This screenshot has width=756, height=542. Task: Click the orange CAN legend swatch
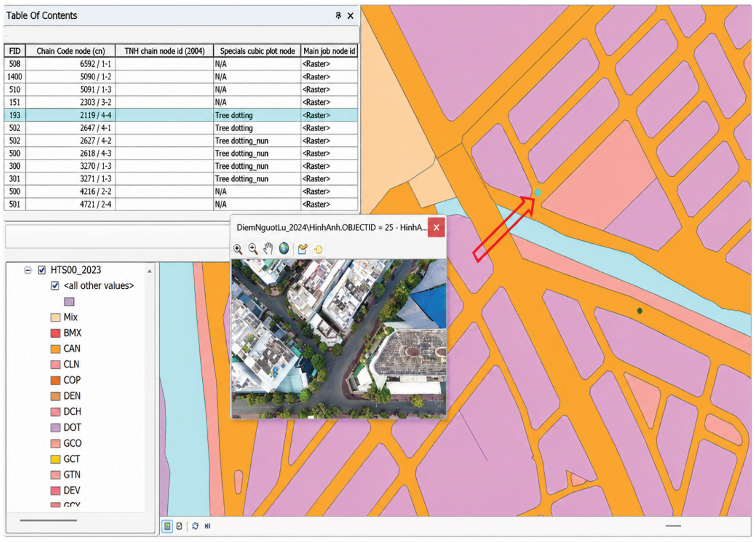tap(55, 349)
